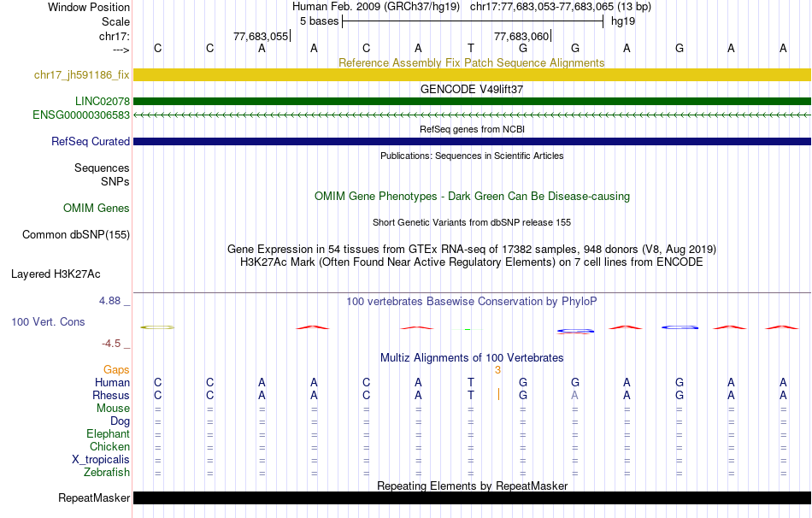The height and width of the screenshot is (518, 812).
Task: Select the 'OMIM Genes' track label
Action: [97, 209]
